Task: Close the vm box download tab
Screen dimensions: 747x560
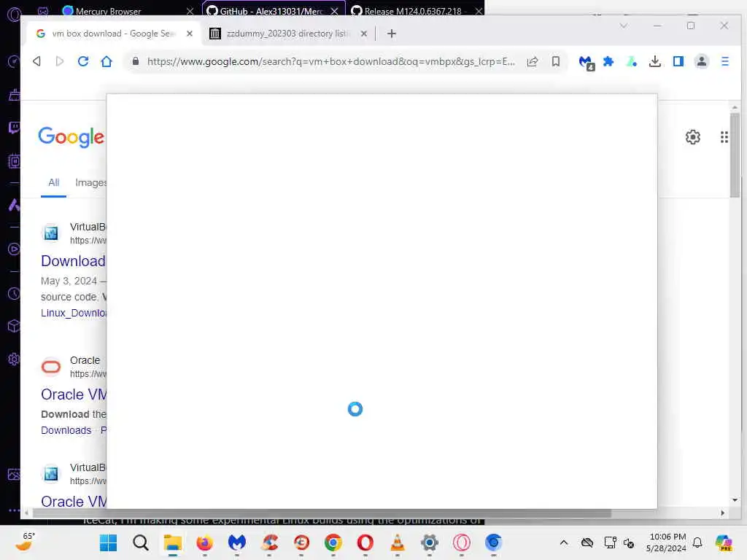Action: click(x=190, y=34)
